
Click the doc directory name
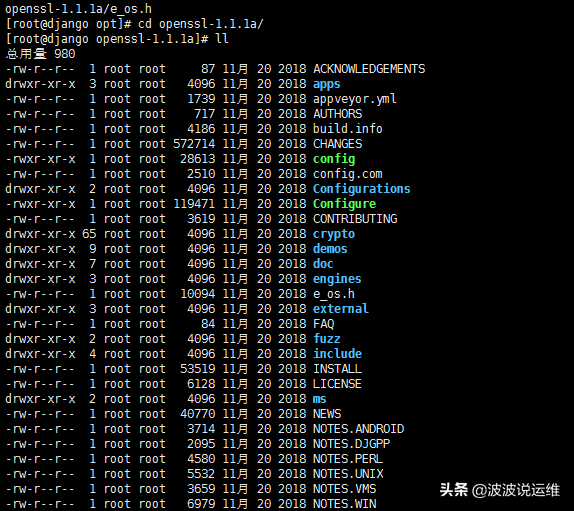point(323,264)
